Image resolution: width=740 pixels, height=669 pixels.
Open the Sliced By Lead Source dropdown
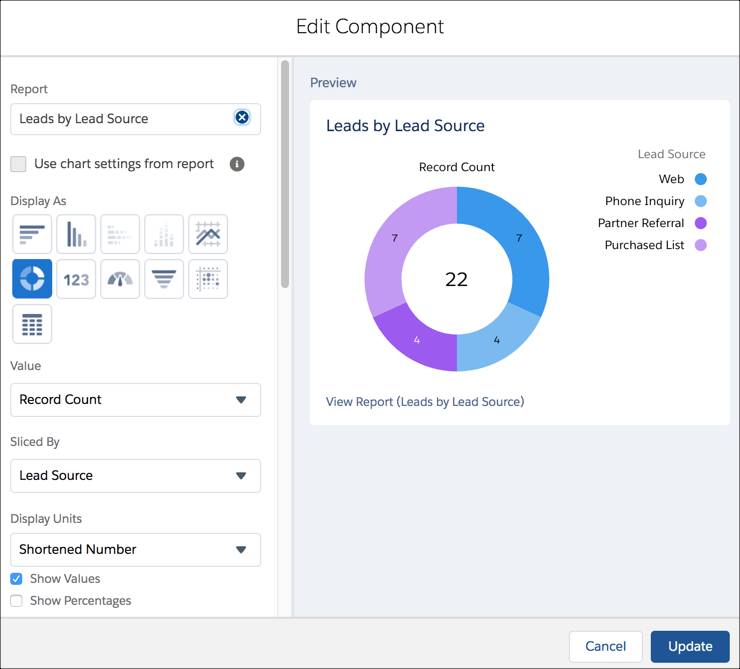[135, 476]
